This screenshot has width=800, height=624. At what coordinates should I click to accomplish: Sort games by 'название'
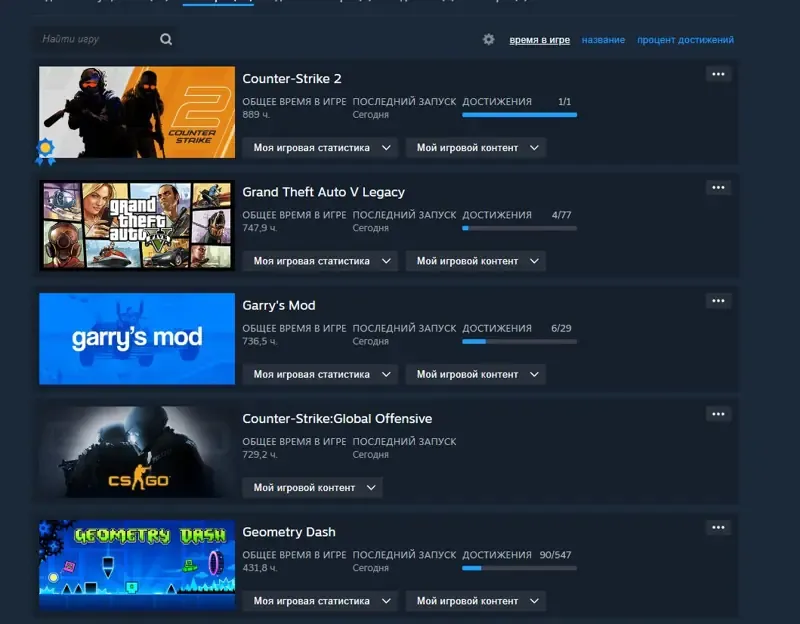pyautogui.click(x=603, y=40)
